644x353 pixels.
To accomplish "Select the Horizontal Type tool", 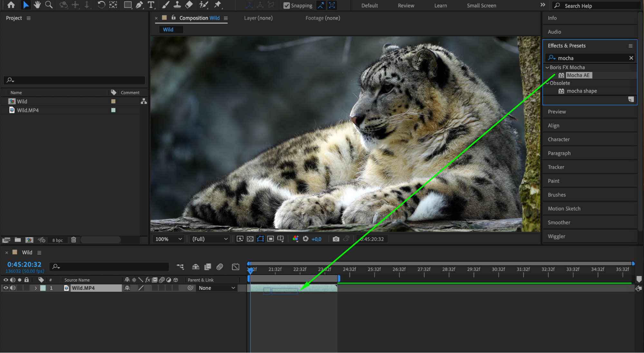I will pos(151,5).
